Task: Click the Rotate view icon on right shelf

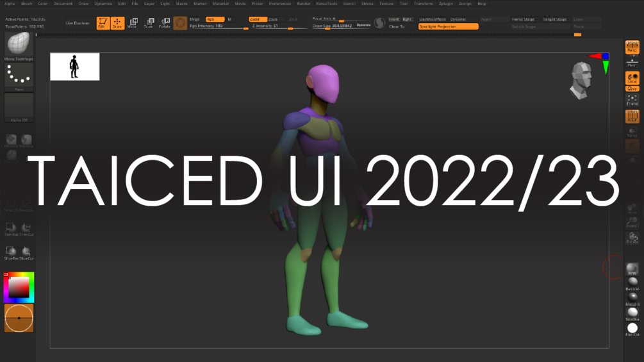Action: pyautogui.click(x=632, y=238)
